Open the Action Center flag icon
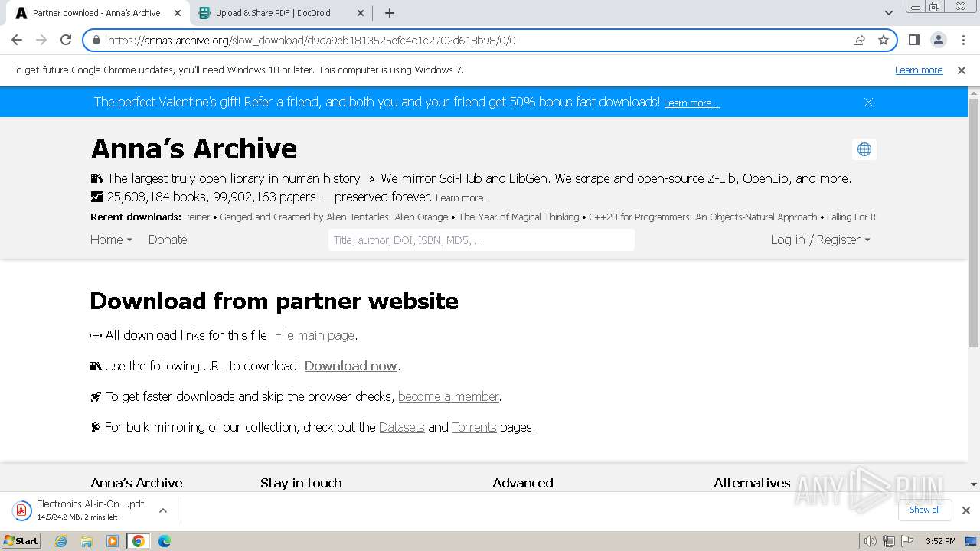Viewport: 980px width, 551px height. pyautogui.click(x=906, y=541)
